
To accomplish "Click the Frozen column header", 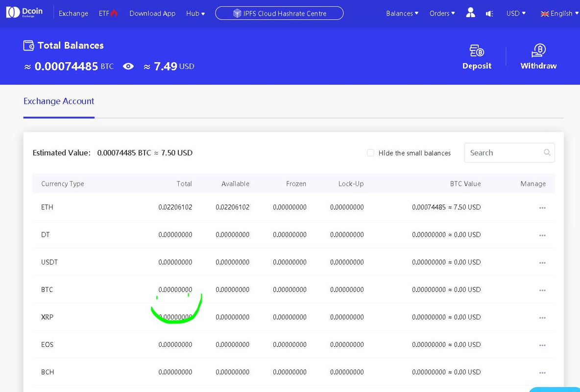I will [296, 184].
